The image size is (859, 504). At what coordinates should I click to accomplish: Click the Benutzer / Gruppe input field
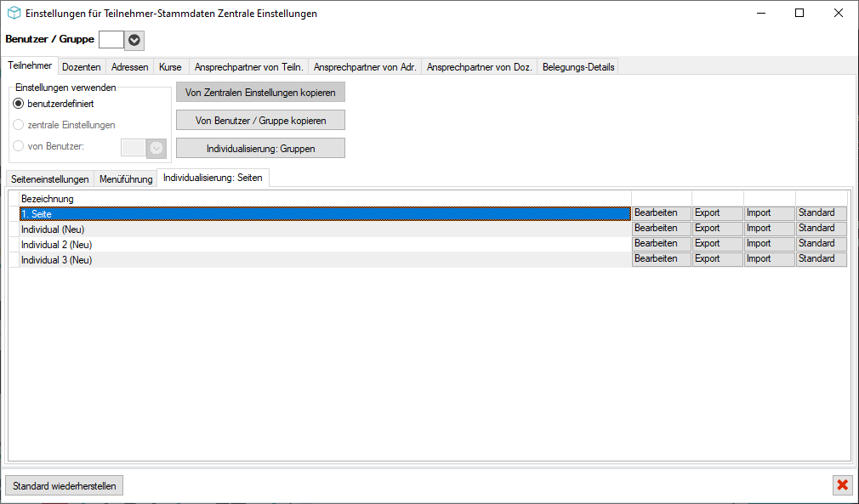pyautogui.click(x=111, y=39)
